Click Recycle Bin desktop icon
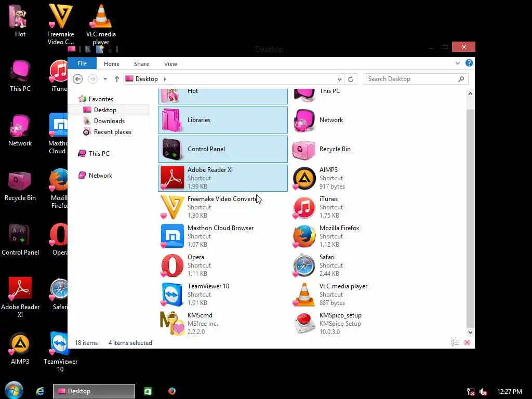 click(20, 185)
